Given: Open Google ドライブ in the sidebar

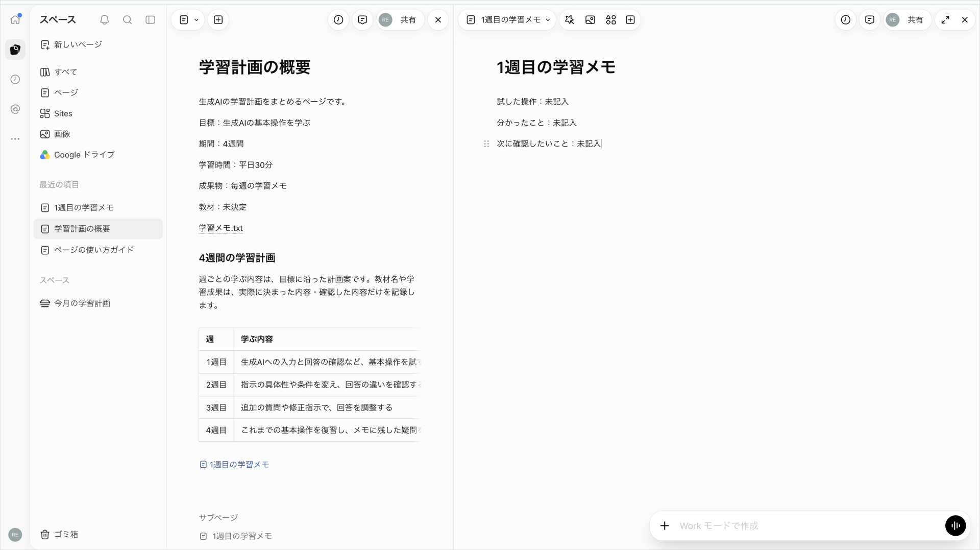Looking at the screenshot, I should click(x=98, y=155).
